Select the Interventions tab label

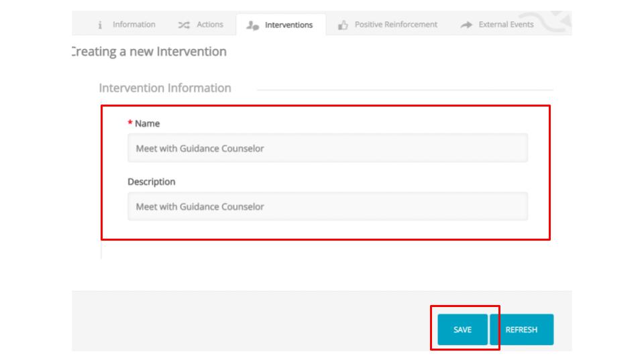[x=288, y=25]
